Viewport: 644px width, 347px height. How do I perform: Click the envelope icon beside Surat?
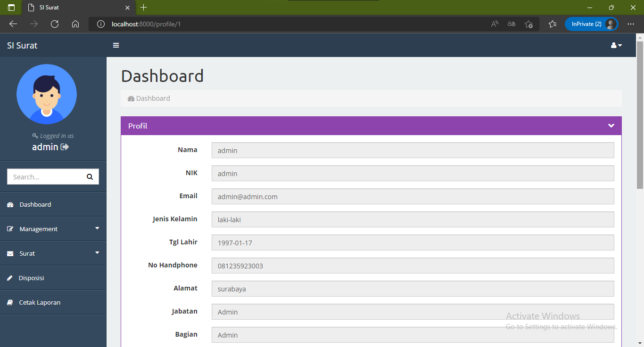click(10, 253)
